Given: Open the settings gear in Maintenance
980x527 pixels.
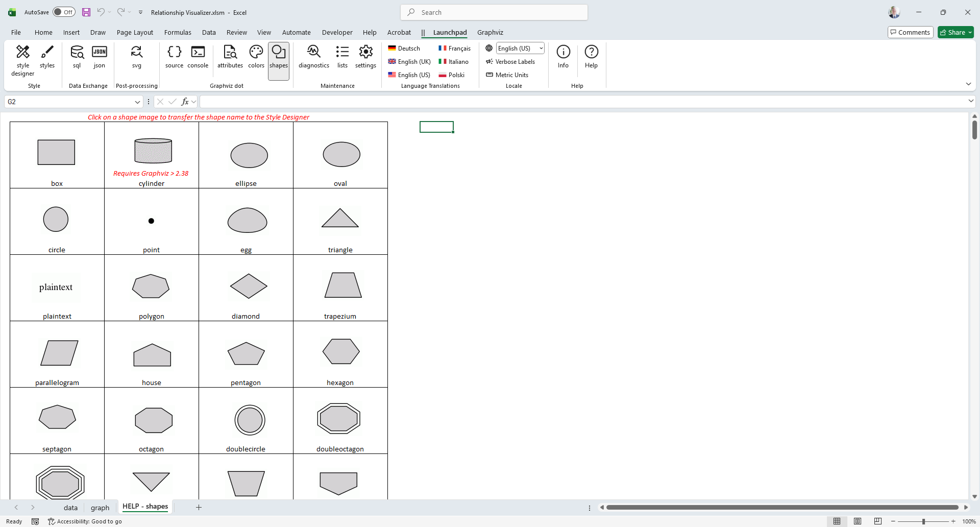Looking at the screenshot, I should click(x=365, y=56).
